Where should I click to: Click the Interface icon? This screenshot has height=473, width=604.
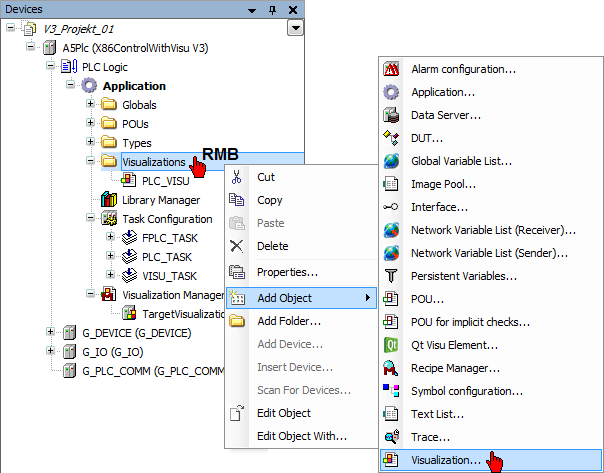point(391,207)
